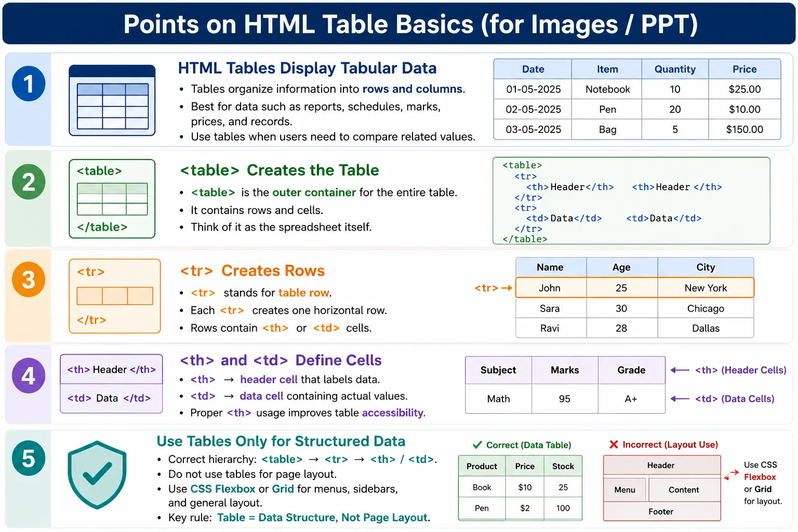Screen dimensions: 798x532
Task: Select heading '<table> Creates the Table'
Action: pos(280,170)
